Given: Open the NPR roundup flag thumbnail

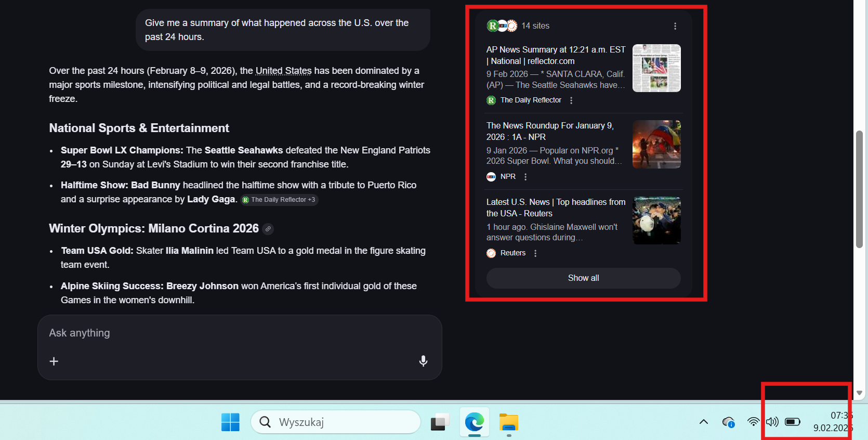Looking at the screenshot, I should 656,145.
